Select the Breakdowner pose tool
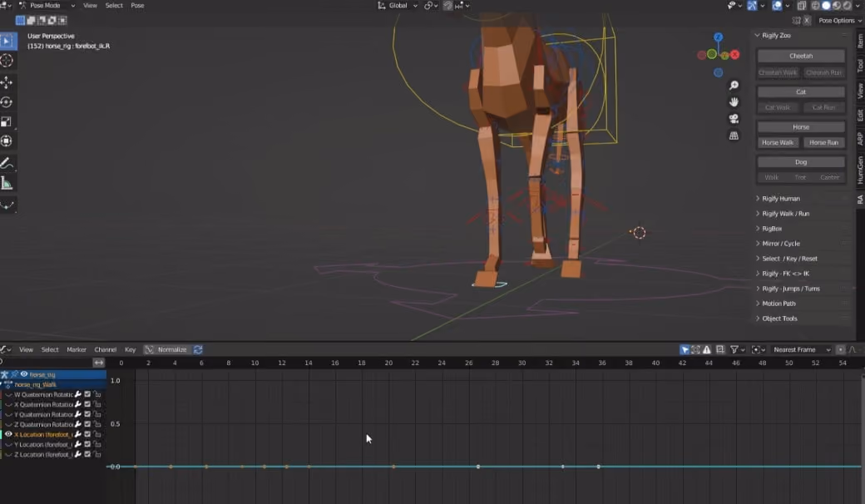This screenshot has width=865, height=504. (7, 205)
